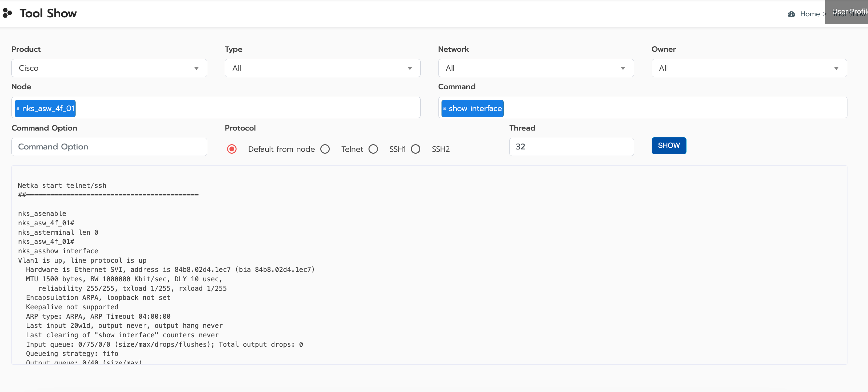The width and height of the screenshot is (868, 392).
Task: Click the 'Queueing strategy: fifo' output line
Action: (x=72, y=354)
